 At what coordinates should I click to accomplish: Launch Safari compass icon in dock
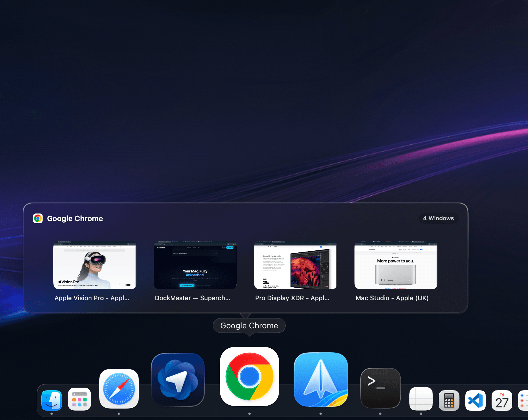pos(119,389)
